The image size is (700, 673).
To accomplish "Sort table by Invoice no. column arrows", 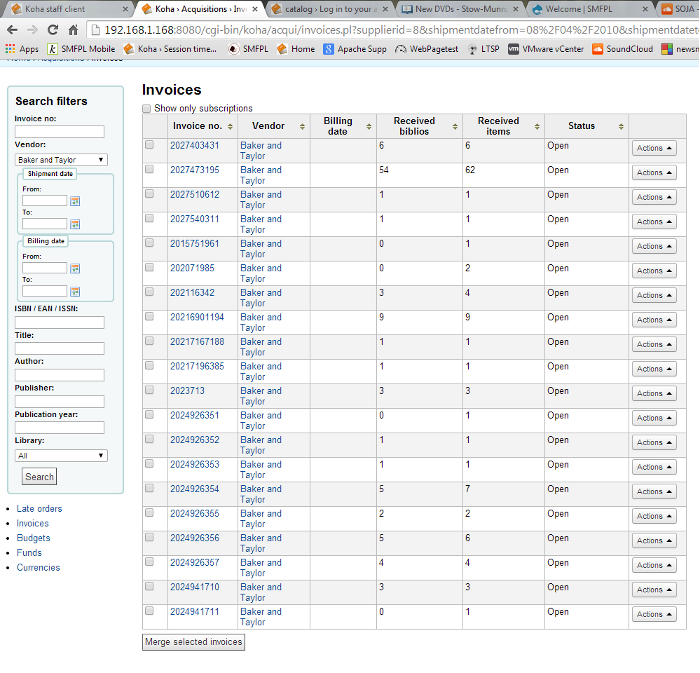I will pos(230,127).
